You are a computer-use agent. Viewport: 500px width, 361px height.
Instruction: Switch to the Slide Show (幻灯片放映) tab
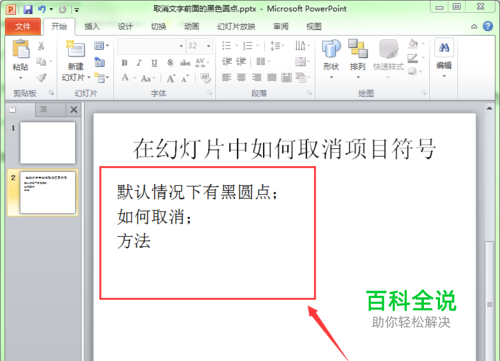236,26
